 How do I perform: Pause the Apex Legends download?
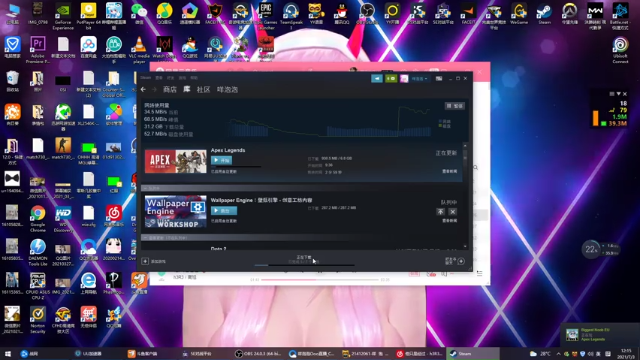point(222,160)
